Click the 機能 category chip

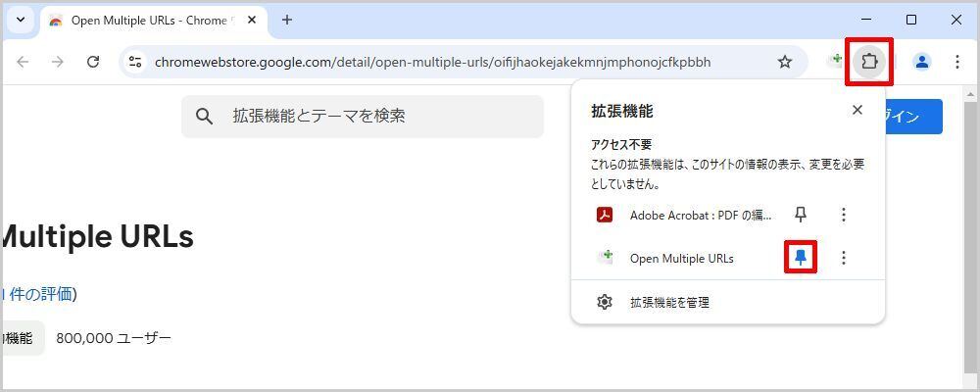click(23, 338)
